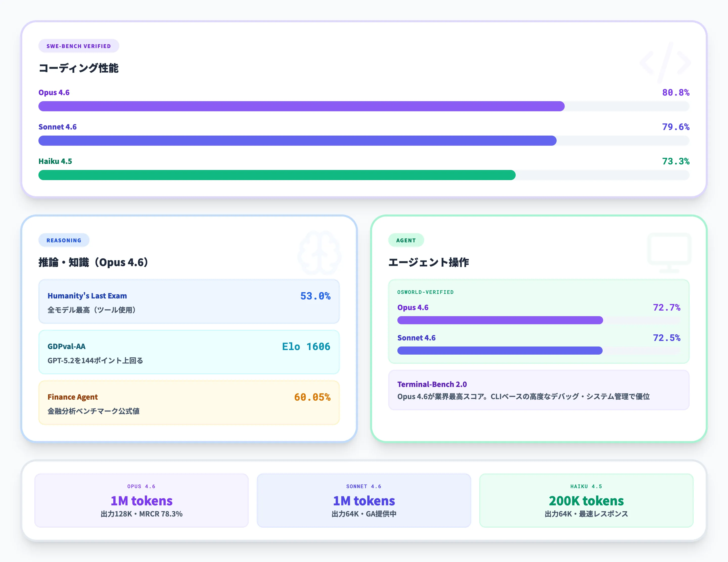Click the faint brain icon

click(x=319, y=252)
